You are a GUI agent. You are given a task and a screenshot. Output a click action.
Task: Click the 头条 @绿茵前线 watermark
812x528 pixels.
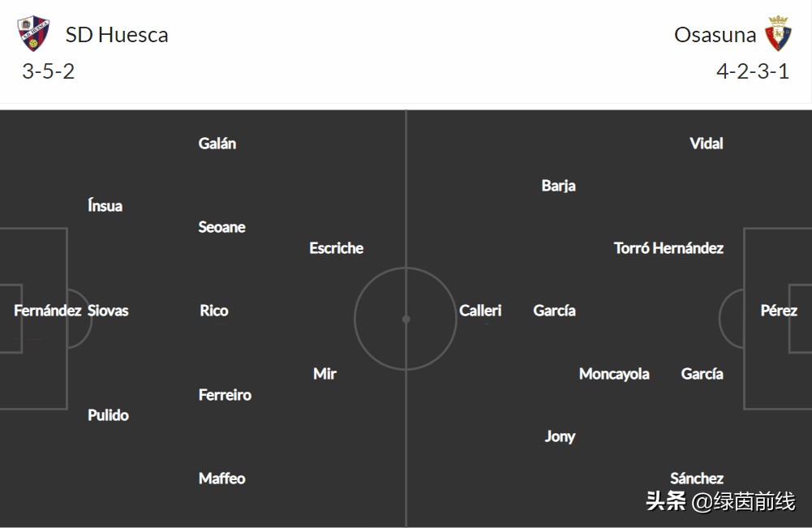point(720,502)
